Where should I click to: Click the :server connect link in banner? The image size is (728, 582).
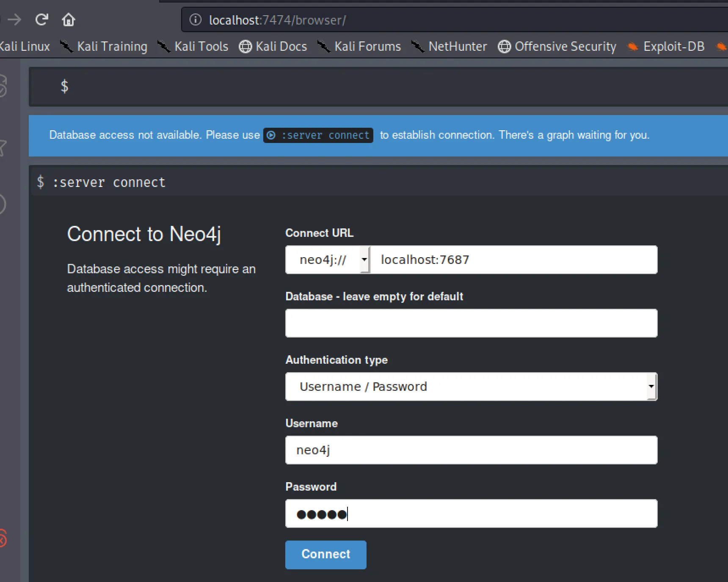(x=318, y=135)
